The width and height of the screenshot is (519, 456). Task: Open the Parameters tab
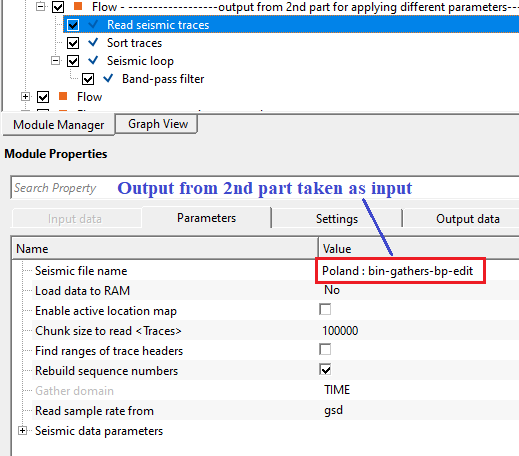(206, 218)
